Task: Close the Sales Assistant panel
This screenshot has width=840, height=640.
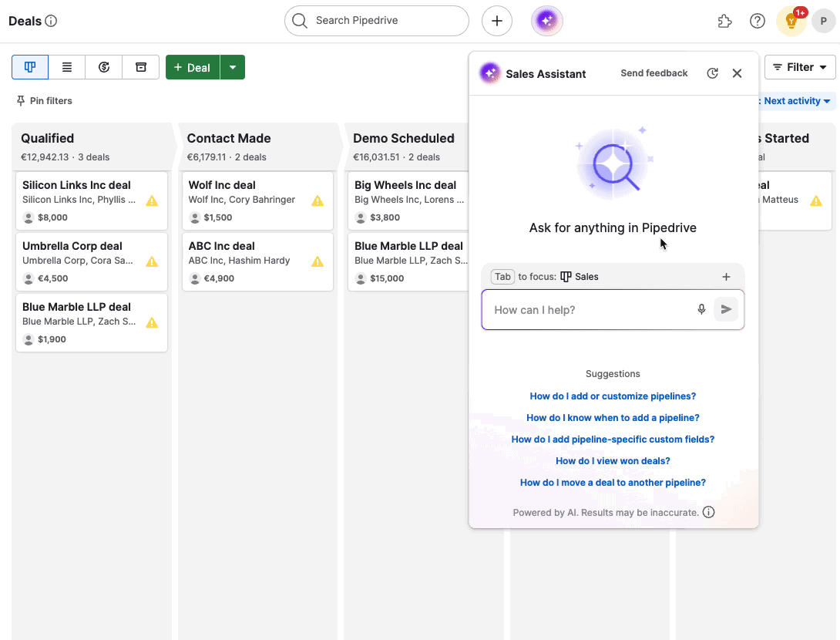Action: [738, 73]
